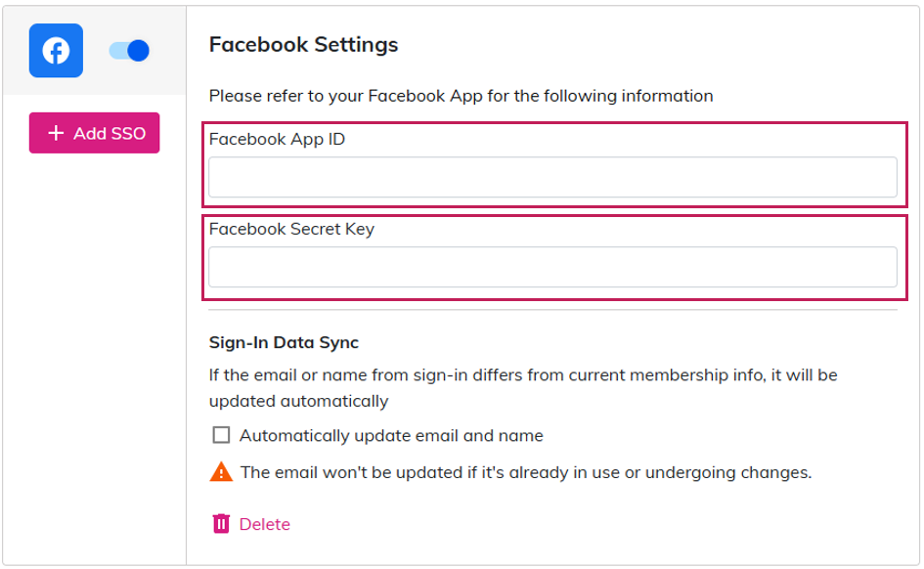Click the trash can icon
This screenshot has height=569, width=924.
221,524
